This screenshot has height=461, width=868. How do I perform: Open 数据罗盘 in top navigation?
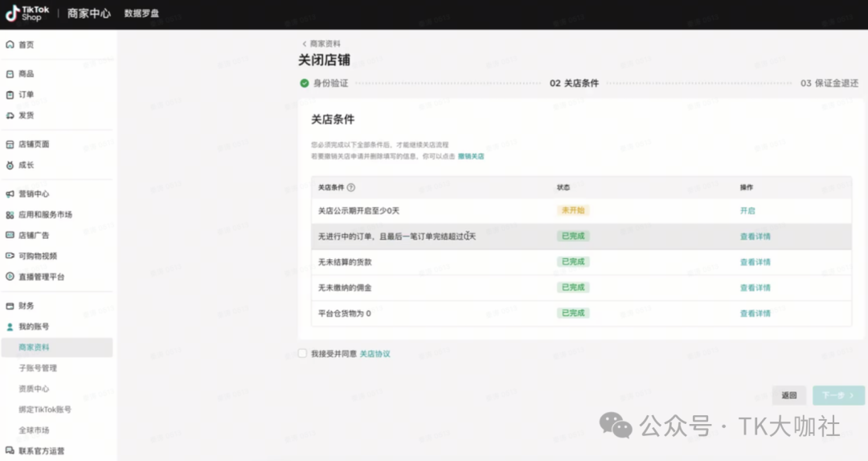coord(141,14)
